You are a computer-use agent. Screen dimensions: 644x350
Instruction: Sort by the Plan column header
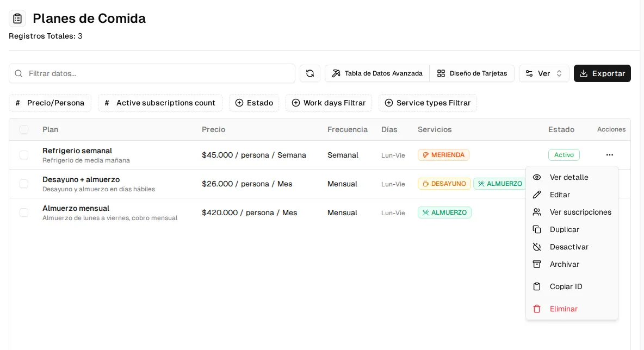(50, 130)
